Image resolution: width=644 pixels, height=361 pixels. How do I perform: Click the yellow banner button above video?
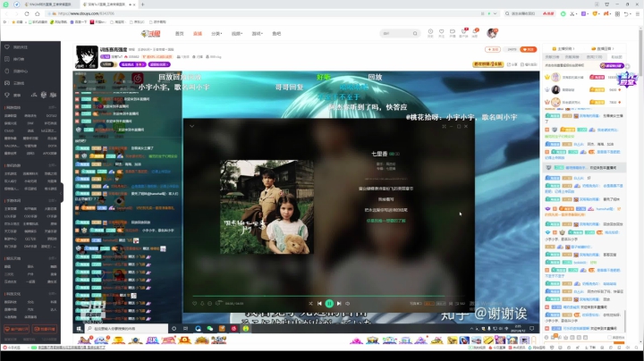click(488, 64)
